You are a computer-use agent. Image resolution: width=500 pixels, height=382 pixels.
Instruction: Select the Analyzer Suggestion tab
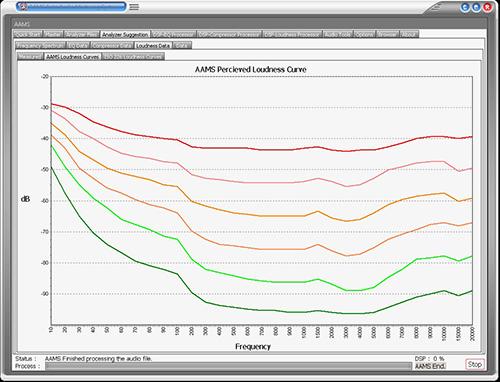tap(125, 34)
